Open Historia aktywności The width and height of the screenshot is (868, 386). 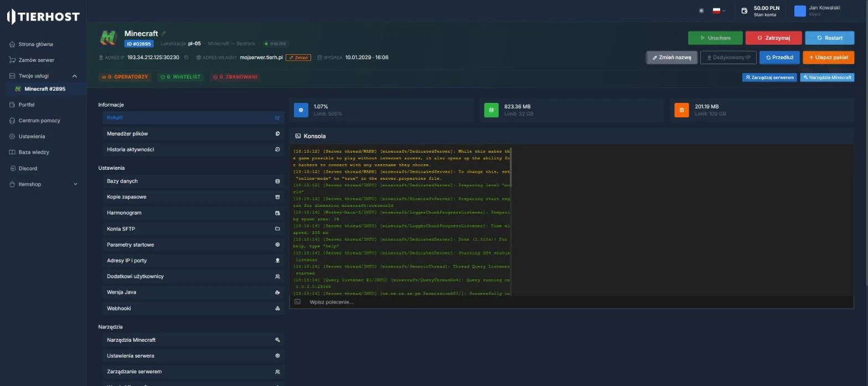(193, 149)
